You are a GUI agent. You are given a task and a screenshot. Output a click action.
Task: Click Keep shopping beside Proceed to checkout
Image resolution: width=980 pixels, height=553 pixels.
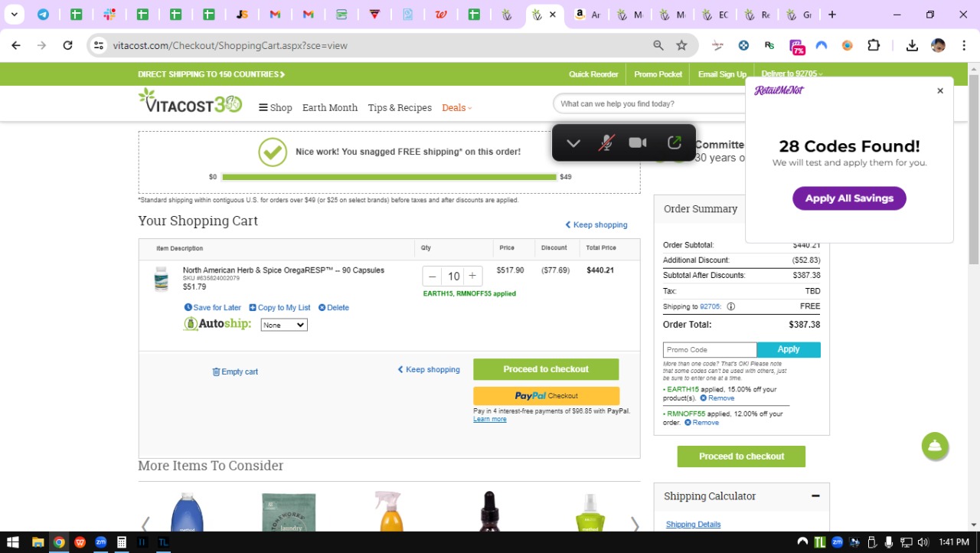tap(429, 369)
